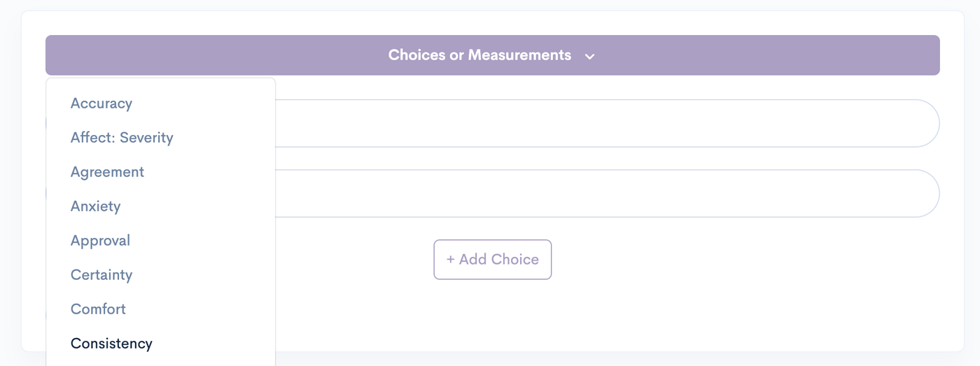
Task: Apply the Agreement preset scale
Action: tap(107, 172)
